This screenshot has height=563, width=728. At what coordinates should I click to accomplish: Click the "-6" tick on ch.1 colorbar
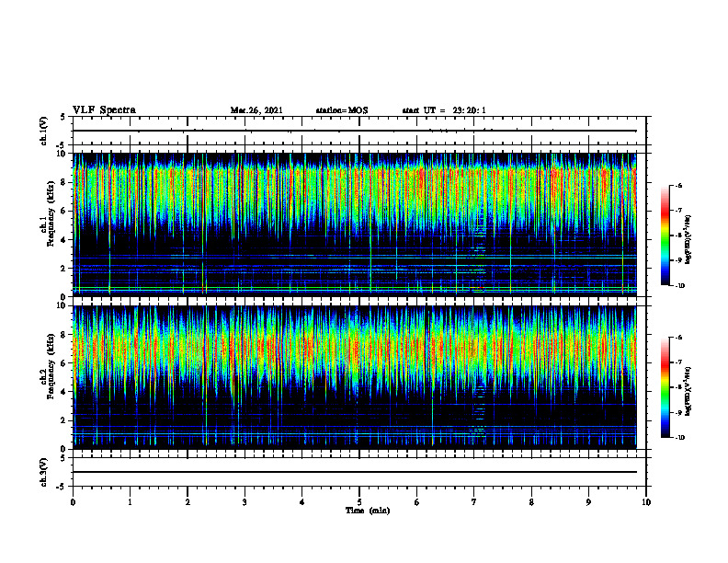[678, 185]
